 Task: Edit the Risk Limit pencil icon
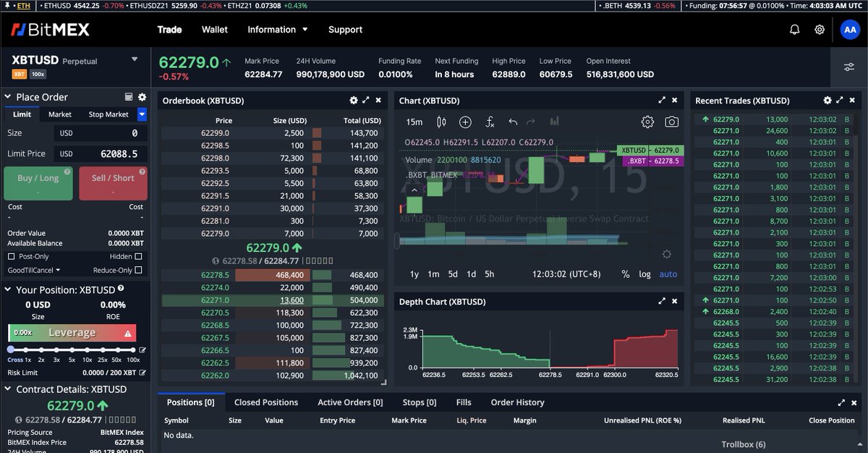pyautogui.click(x=142, y=373)
